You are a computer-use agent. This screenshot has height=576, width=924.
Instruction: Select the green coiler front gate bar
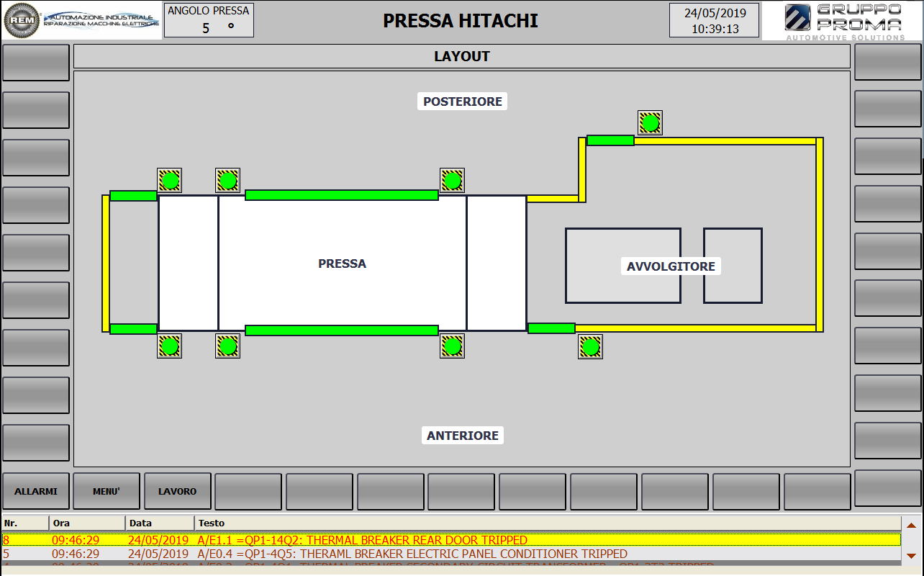551,328
